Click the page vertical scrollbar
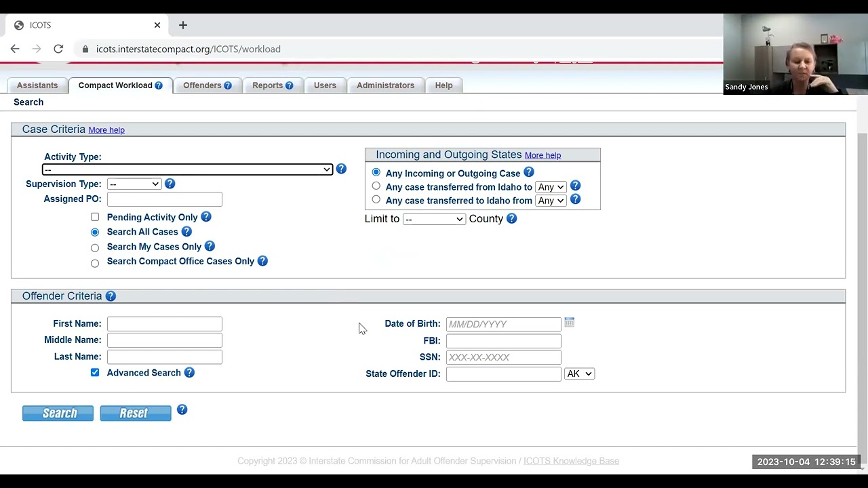868x488 pixels. click(x=862, y=298)
